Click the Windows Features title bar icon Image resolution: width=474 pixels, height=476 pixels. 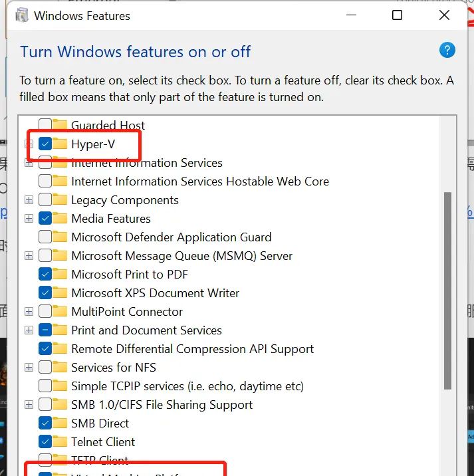(x=22, y=15)
